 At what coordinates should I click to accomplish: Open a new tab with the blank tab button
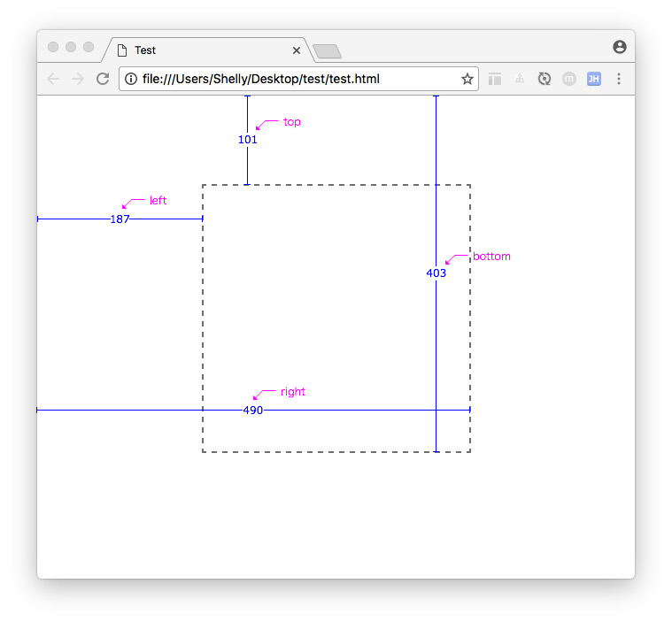tap(327, 51)
